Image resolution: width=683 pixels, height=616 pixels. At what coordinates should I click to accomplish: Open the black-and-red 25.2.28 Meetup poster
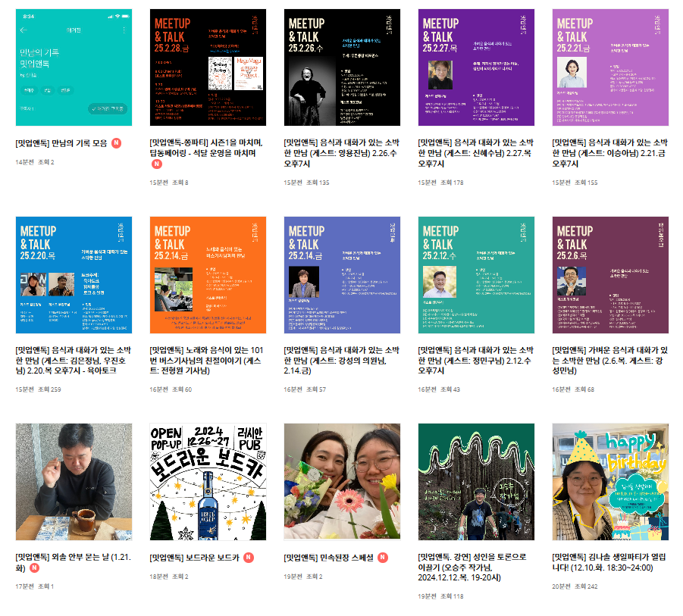[x=208, y=67]
